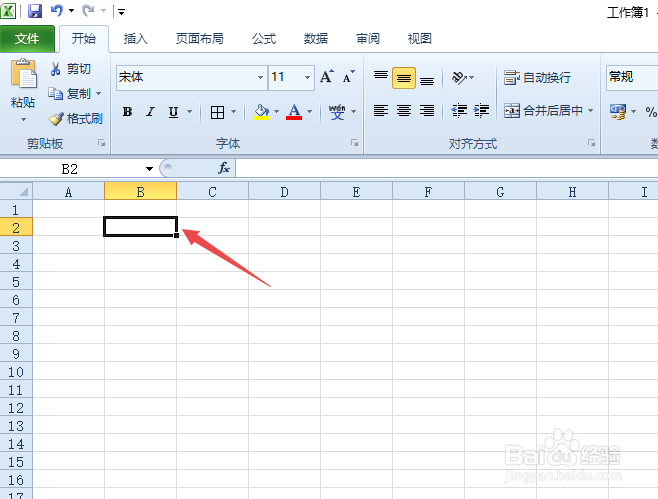Select row 5 header
This screenshot has width=658, height=499.
click(x=16, y=282)
